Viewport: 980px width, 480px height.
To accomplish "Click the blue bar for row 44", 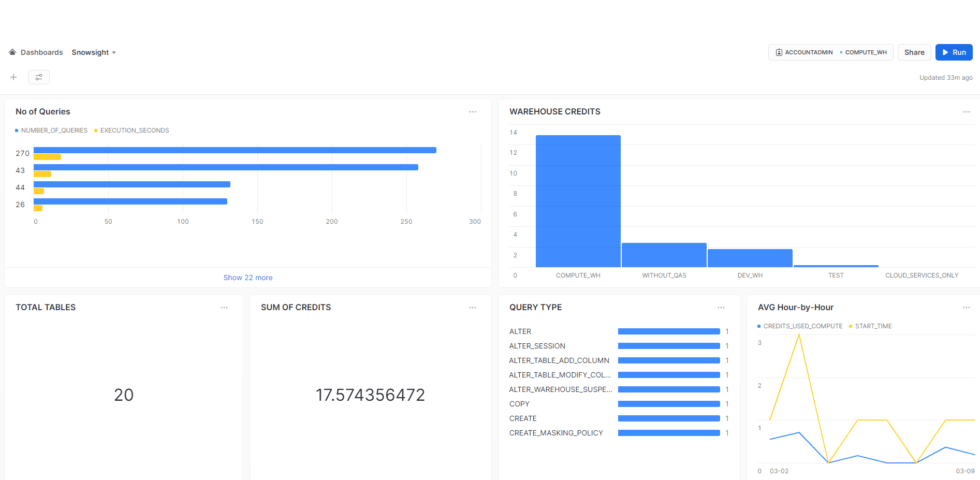I will coord(132,184).
